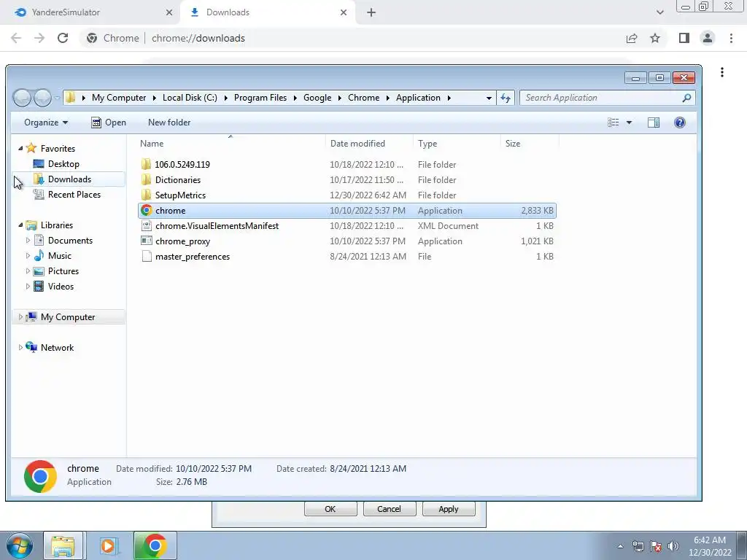The width and height of the screenshot is (747, 560).
Task: Click the change view icon
Action: 613,122
